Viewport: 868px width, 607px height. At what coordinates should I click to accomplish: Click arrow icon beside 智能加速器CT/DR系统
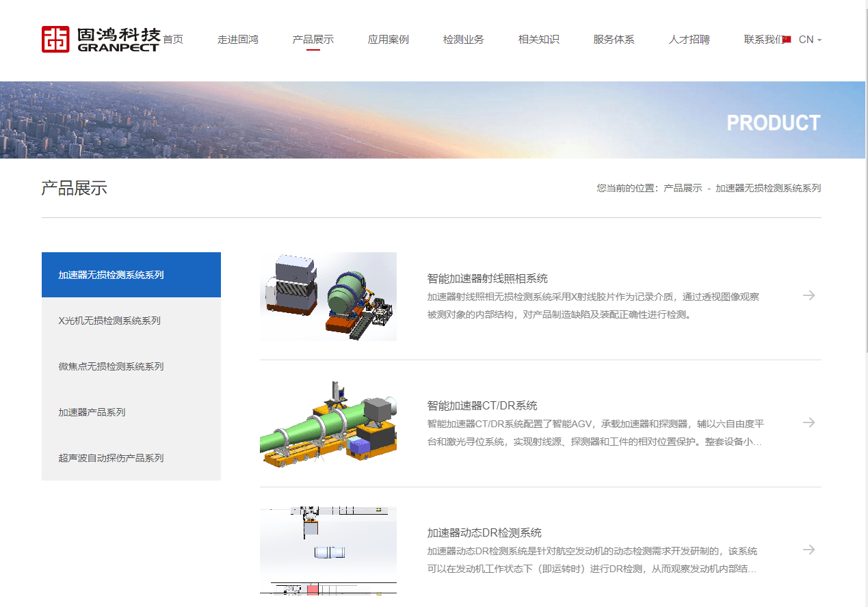pos(808,422)
